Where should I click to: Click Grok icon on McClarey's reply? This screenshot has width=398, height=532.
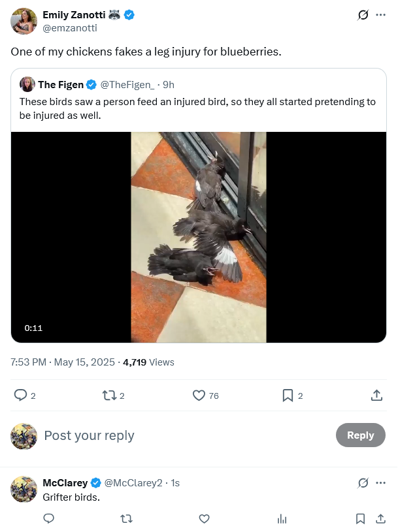pyautogui.click(x=363, y=483)
